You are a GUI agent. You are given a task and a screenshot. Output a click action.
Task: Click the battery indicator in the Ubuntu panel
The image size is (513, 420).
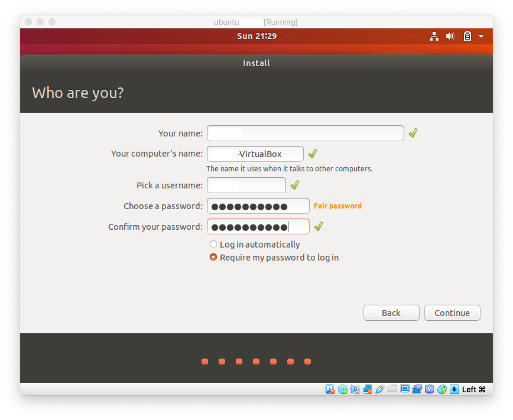click(x=467, y=36)
